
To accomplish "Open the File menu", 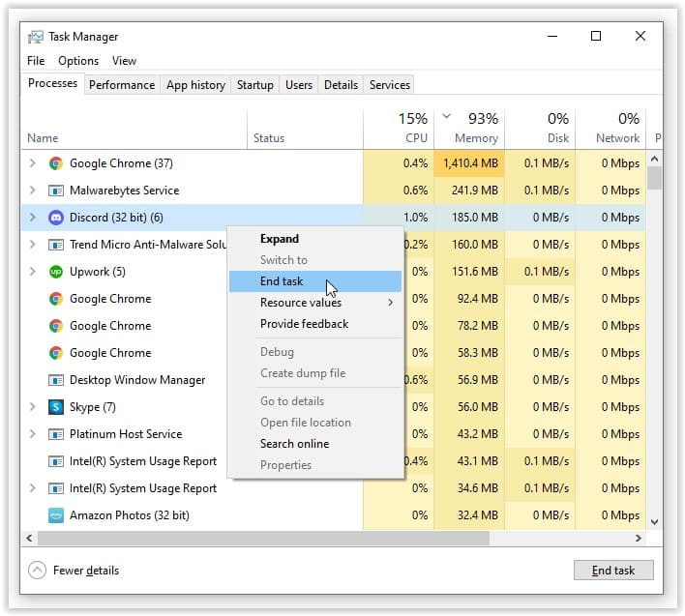I will (x=36, y=61).
